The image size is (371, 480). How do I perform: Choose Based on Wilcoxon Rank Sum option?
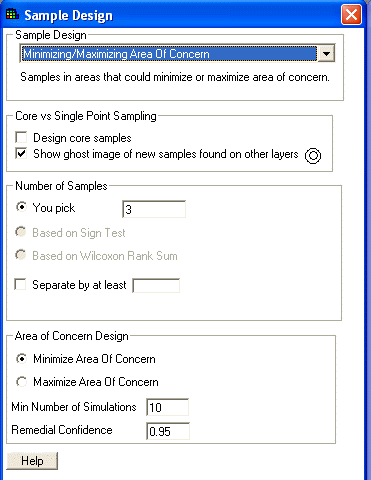coord(21,255)
